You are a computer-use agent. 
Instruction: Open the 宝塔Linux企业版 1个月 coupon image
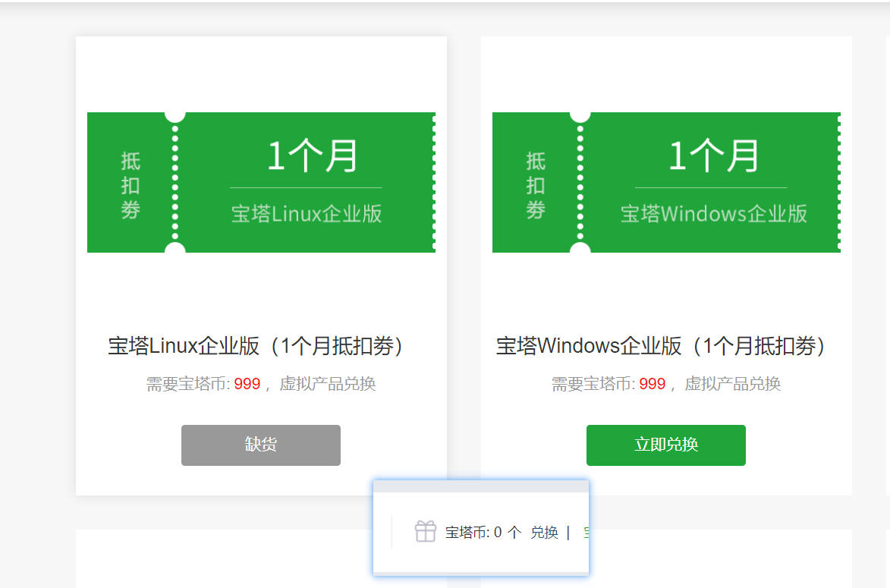tap(261, 182)
